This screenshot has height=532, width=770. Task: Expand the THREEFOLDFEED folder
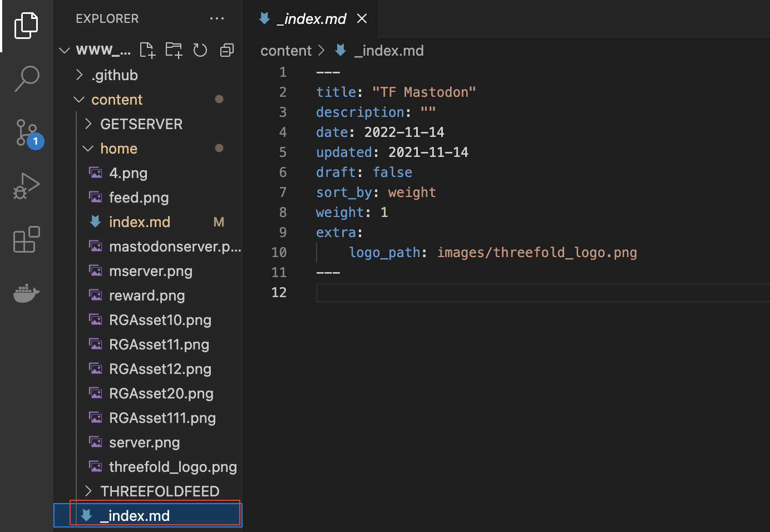(160, 491)
